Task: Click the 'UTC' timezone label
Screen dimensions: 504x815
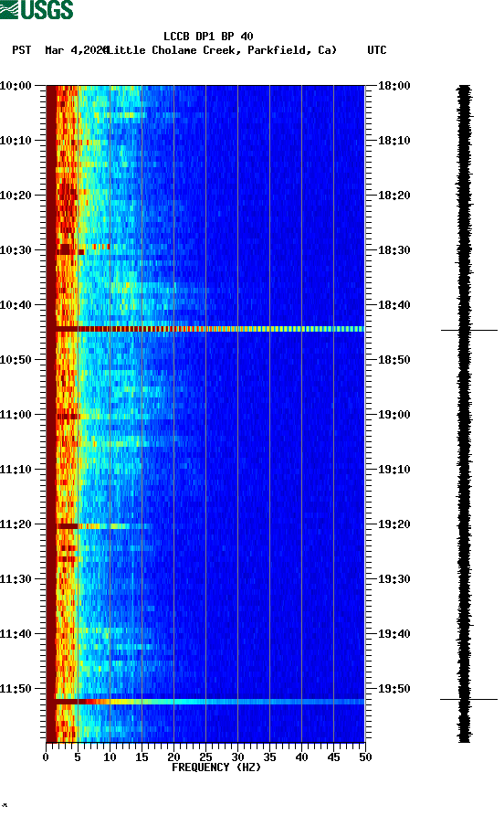Action: (377, 50)
